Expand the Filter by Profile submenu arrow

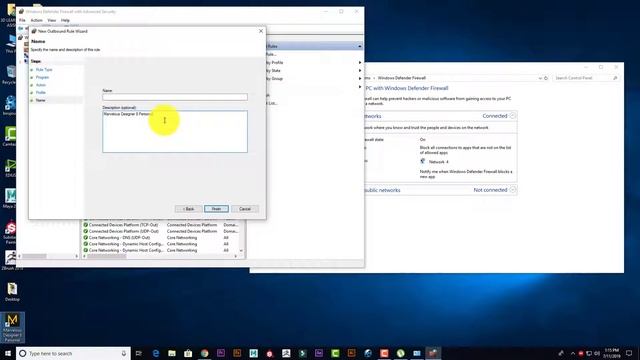[360, 62]
